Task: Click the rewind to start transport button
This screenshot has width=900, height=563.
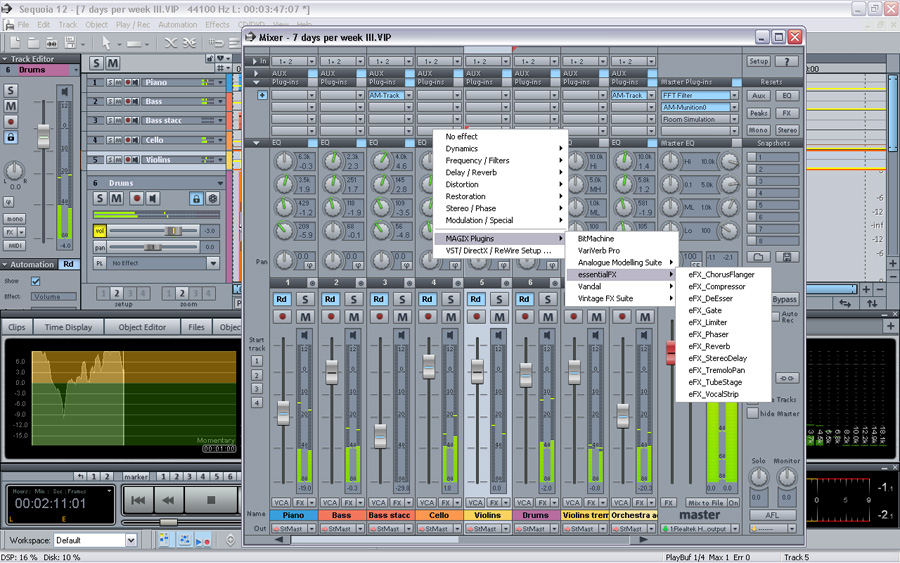Action: click(x=139, y=499)
